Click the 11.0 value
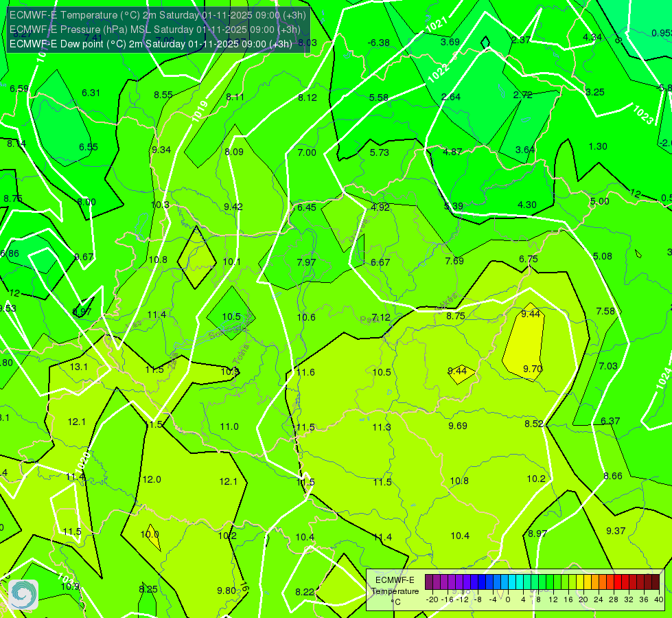 tap(229, 426)
